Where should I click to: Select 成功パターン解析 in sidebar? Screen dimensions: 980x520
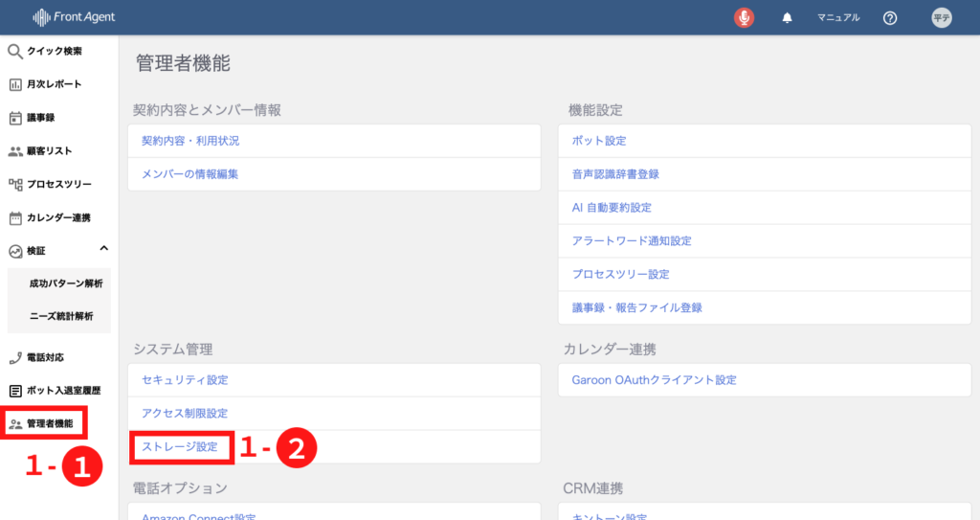65,283
